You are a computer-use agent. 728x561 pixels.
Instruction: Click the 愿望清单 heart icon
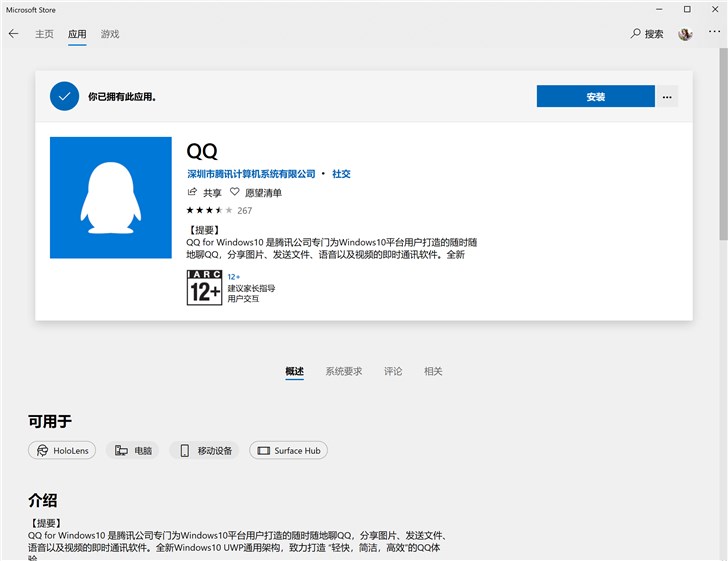coord(234,191)
